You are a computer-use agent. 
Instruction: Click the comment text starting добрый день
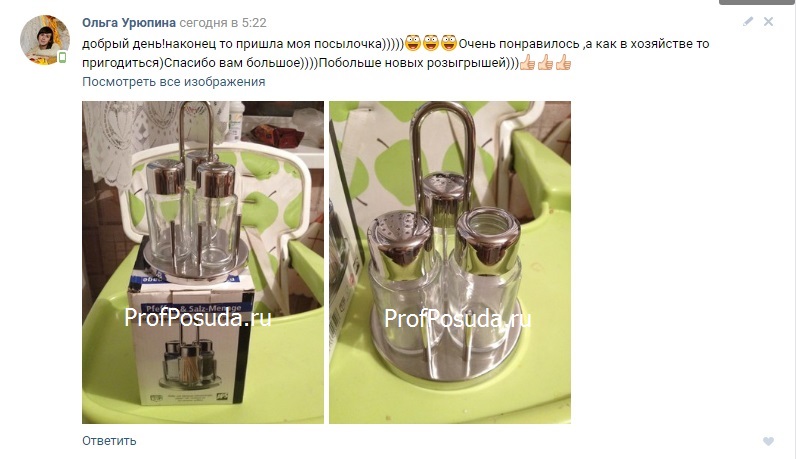click(395, 53)
